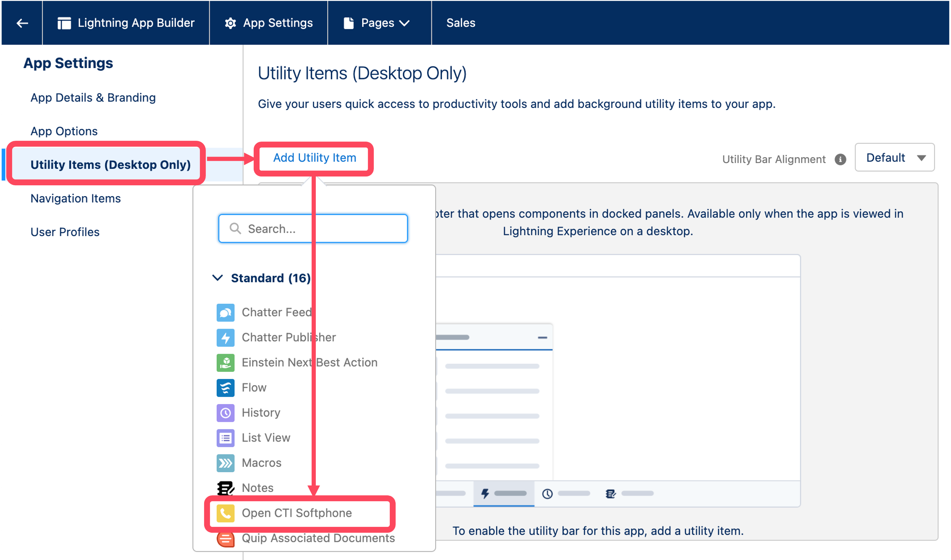Click the Notes icon
The image size is (951, 560).
pyautogui.click(x=226, y=488)
